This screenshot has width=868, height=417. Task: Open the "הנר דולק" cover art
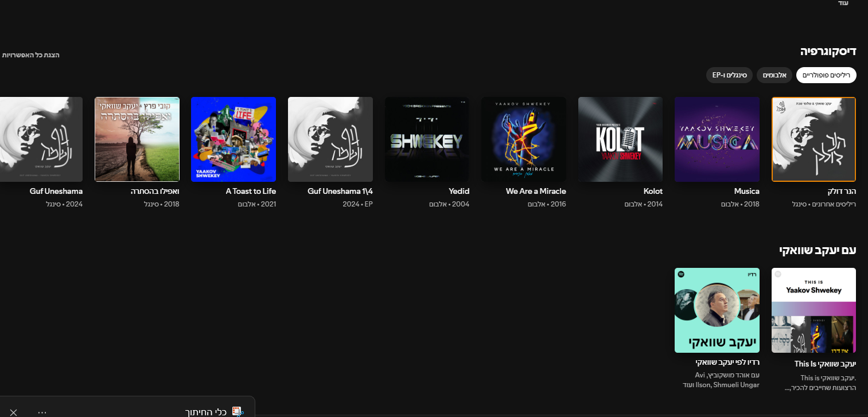[814, 139]
